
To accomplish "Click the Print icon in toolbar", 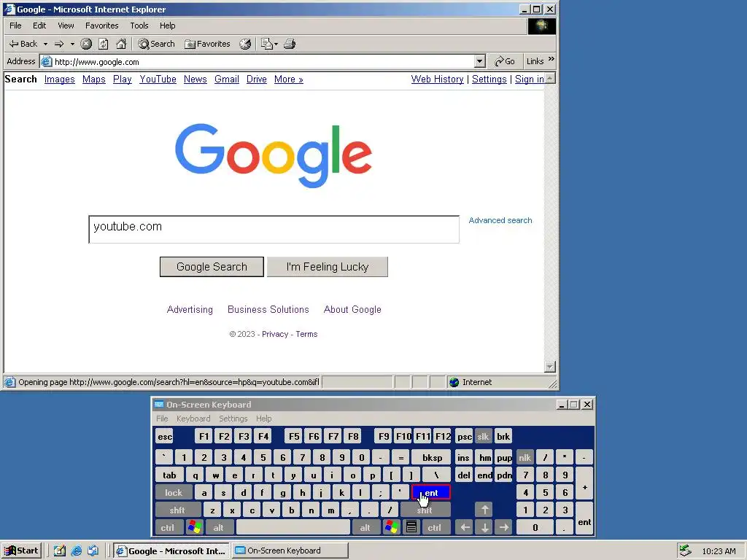I will click(x=290, y=44).
